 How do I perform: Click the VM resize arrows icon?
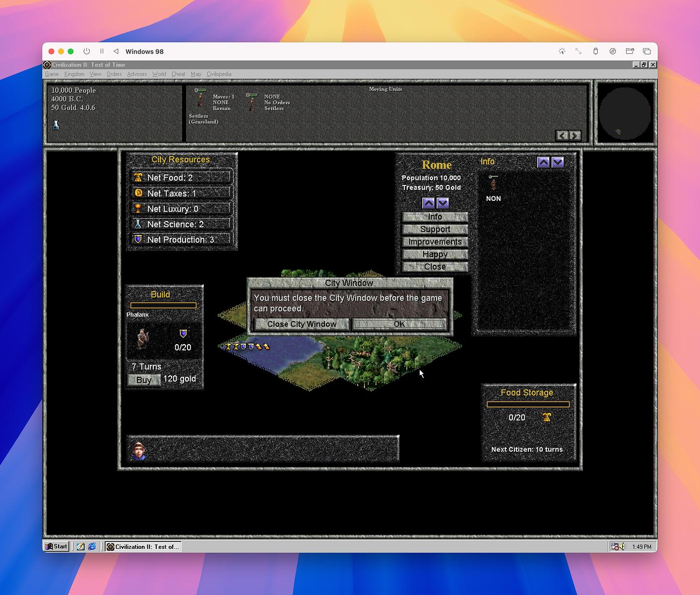pos(578,51)
